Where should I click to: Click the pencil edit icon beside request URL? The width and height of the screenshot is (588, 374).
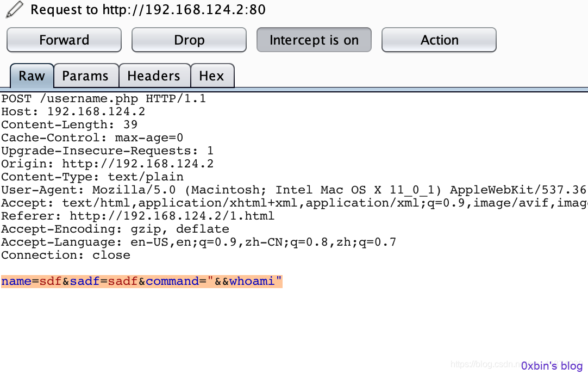[x=15, y=9]
